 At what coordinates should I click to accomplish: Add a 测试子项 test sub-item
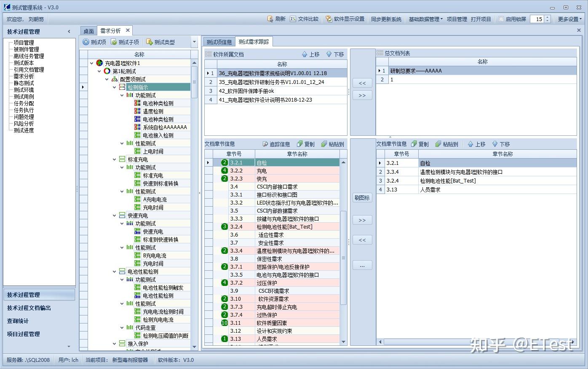(x=125, y=42)
